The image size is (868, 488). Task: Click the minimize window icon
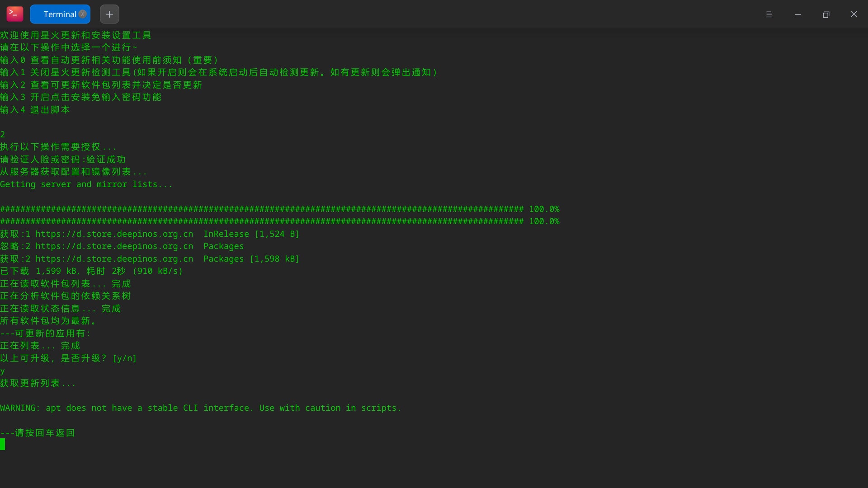coord(797,14)
